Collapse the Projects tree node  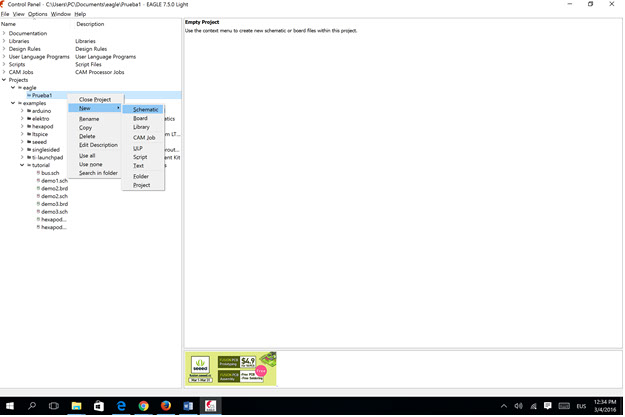pos(4,80)
